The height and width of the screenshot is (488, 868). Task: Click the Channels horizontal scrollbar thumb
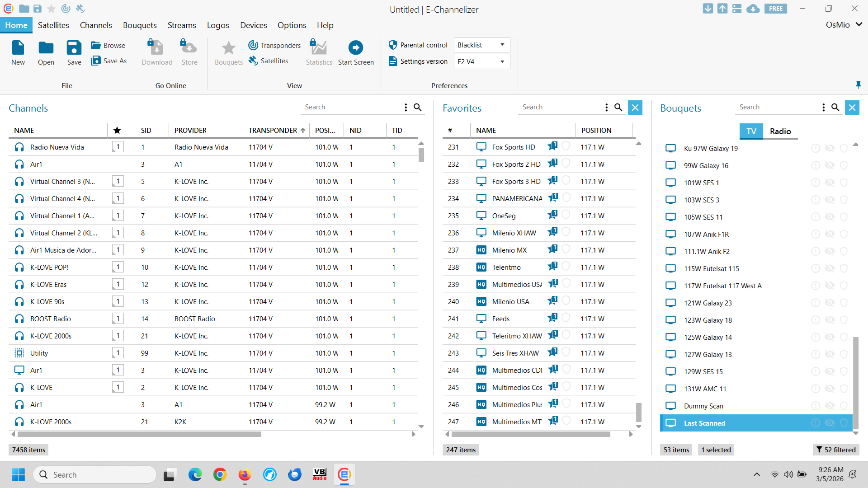139,434
